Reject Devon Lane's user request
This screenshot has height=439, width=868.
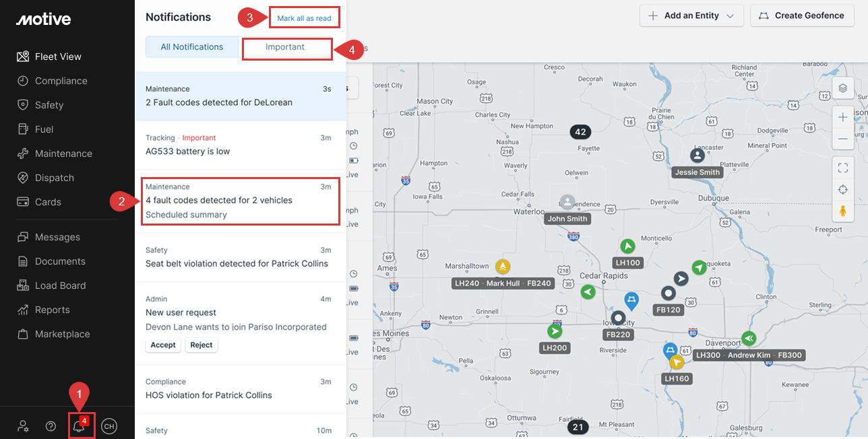click(201, 345)
